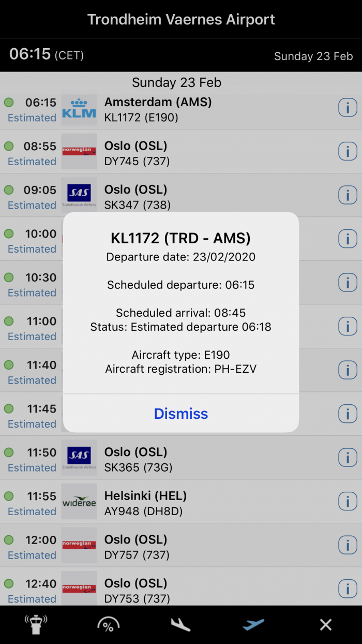Open info for AY948 Helsinki flight
This screenshot has width=362, height=644.
coord(348,502)
